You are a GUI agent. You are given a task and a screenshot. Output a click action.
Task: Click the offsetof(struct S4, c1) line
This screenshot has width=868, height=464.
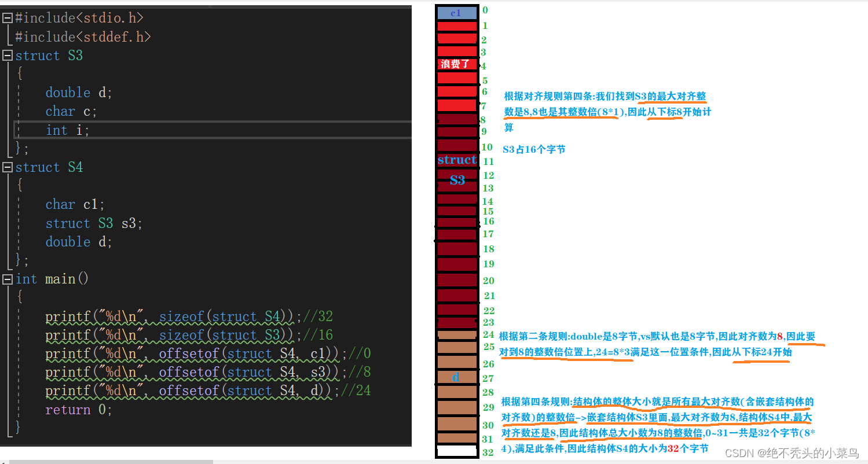click(x=208, y=353)
